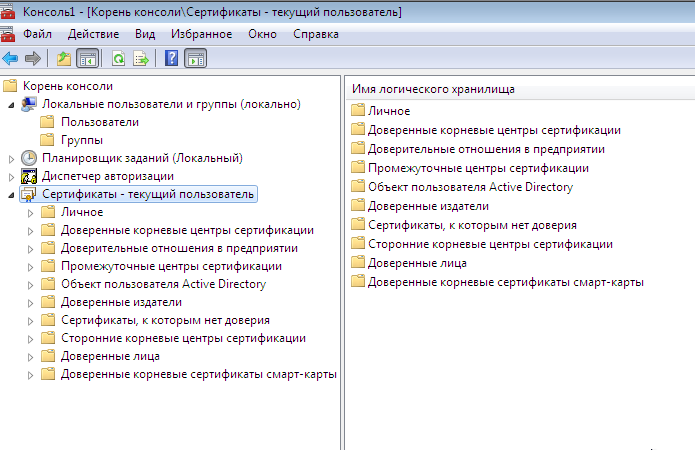Open the Избранное menu
Viewport: 695px width, 450px height.
[x=202, y=34]
